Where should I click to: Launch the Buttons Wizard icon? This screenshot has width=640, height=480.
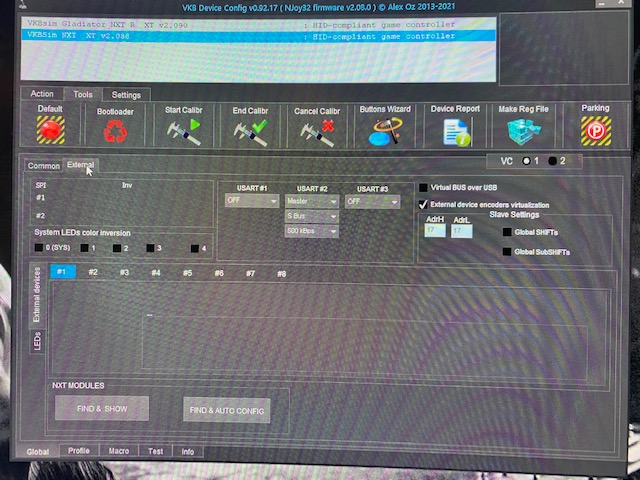386,131
